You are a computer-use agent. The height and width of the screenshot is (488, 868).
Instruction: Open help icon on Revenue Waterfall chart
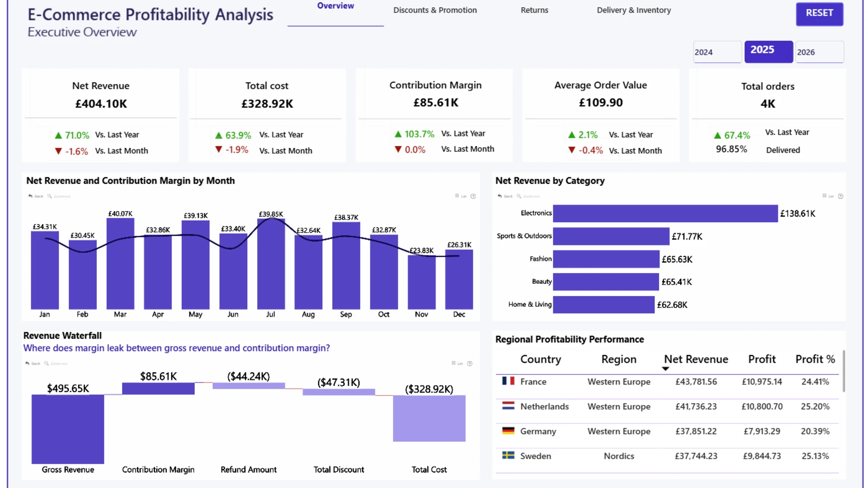tap(470, 363)
